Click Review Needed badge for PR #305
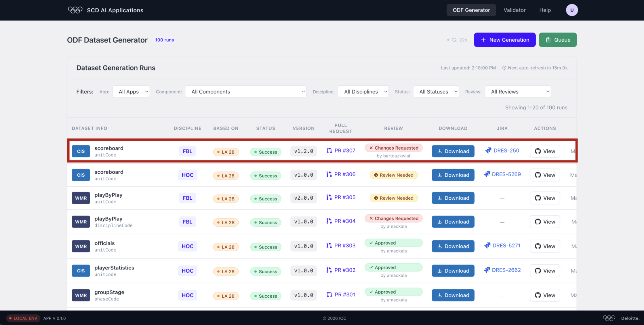The height and width of the screenshot is (325, 644). tap(394, 198)
